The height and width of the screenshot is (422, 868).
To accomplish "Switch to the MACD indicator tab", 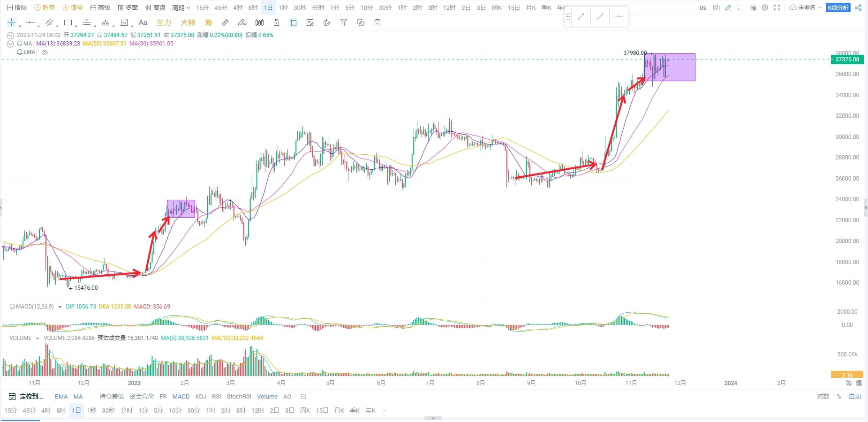I will pos(181,396).
